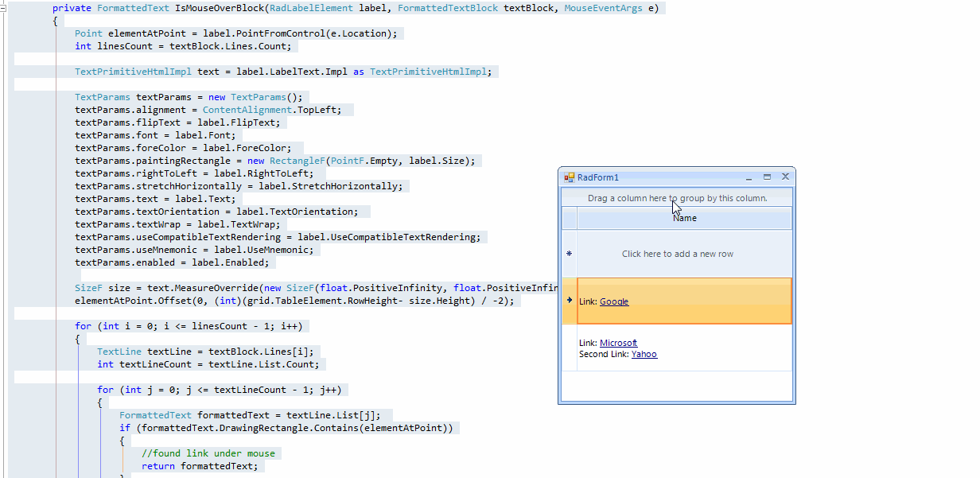Click the current-row arrow indicator
Screen dimensions: 980x478
click(569, 301)
